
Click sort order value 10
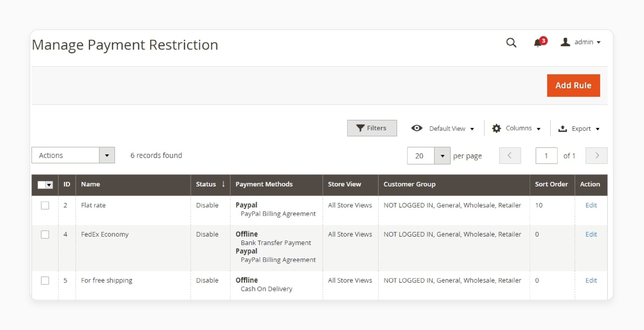click(539, 205)
